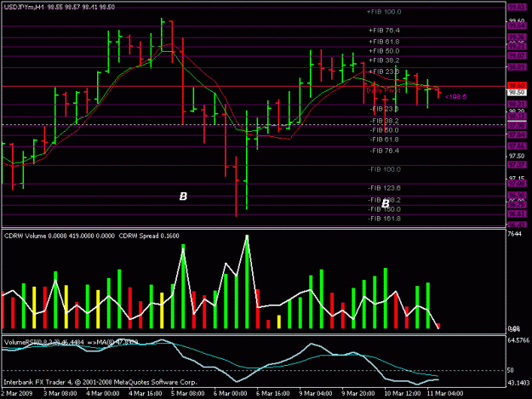
Task: Click the white 98.50 current price tag
Action: click(517, 92)
